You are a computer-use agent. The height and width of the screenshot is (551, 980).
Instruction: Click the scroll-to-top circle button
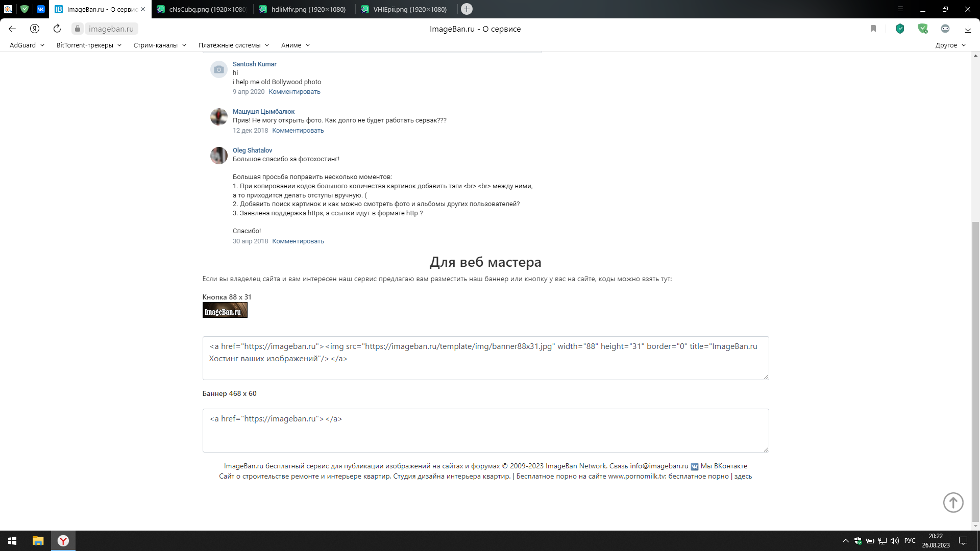tap(953, 502)
